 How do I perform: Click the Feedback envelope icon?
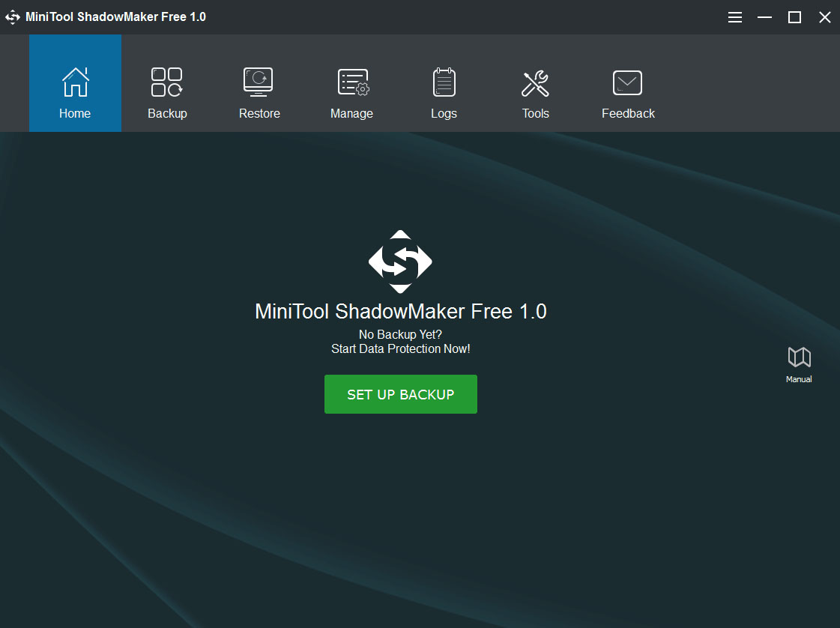click(x=627, y=82)
